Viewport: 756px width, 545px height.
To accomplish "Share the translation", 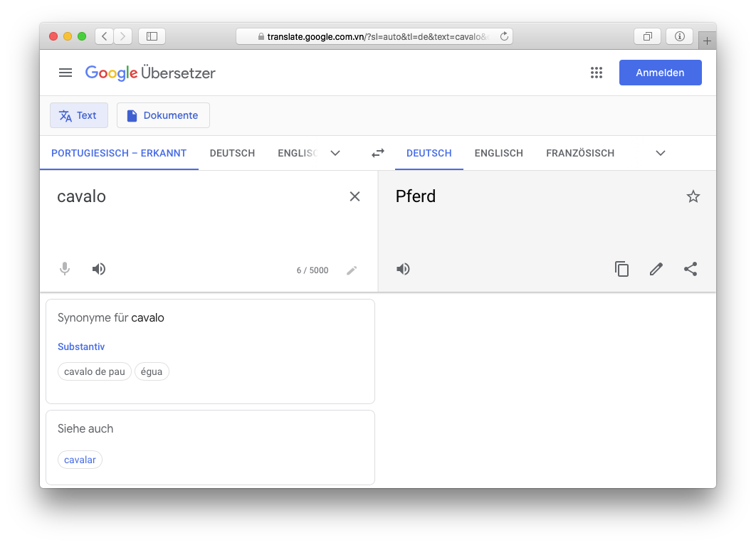I will 690,269.
